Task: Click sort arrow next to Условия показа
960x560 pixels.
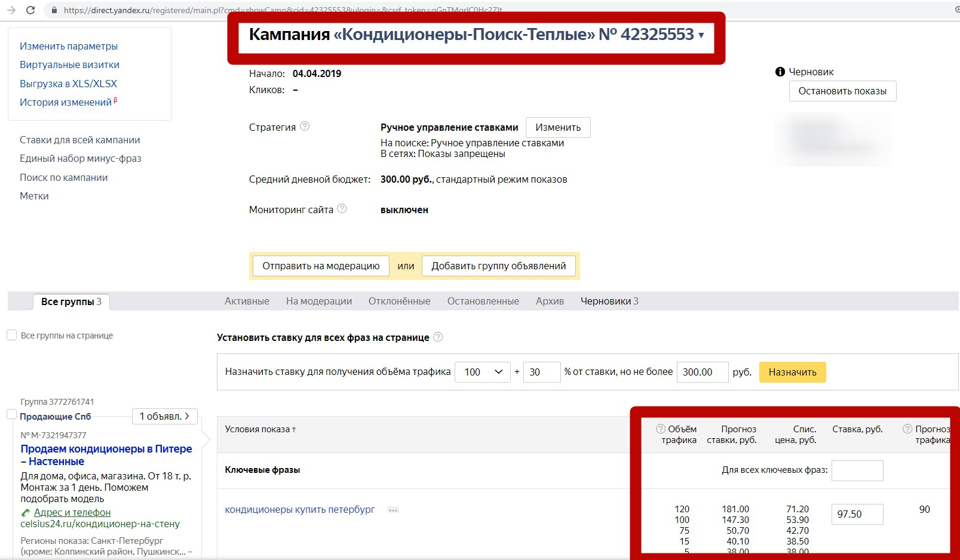Action: [294, 429]
